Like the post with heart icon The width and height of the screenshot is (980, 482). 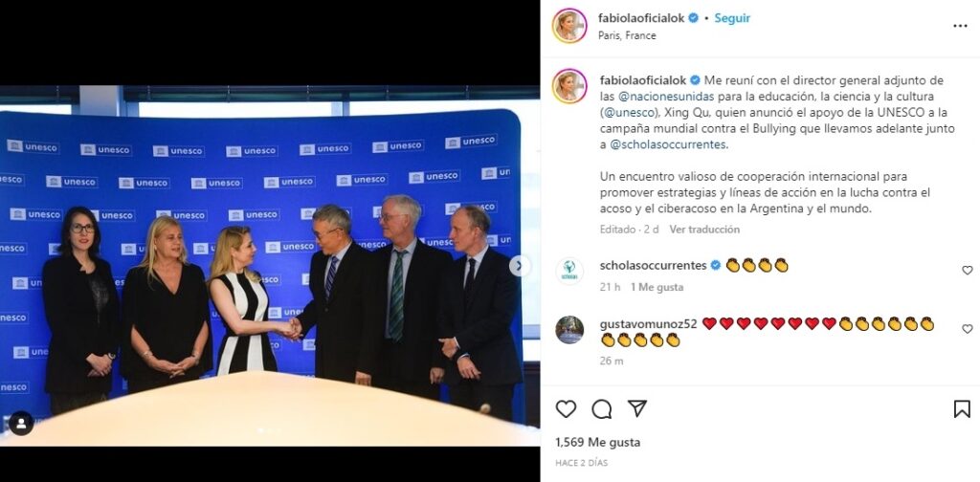[566, 409]
